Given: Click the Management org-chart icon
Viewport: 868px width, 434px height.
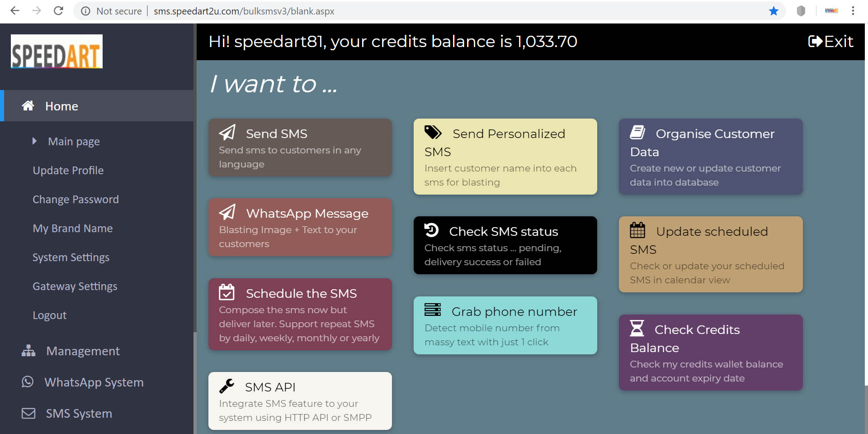Looking at the screenshot, I should click(x=28, y=351).
